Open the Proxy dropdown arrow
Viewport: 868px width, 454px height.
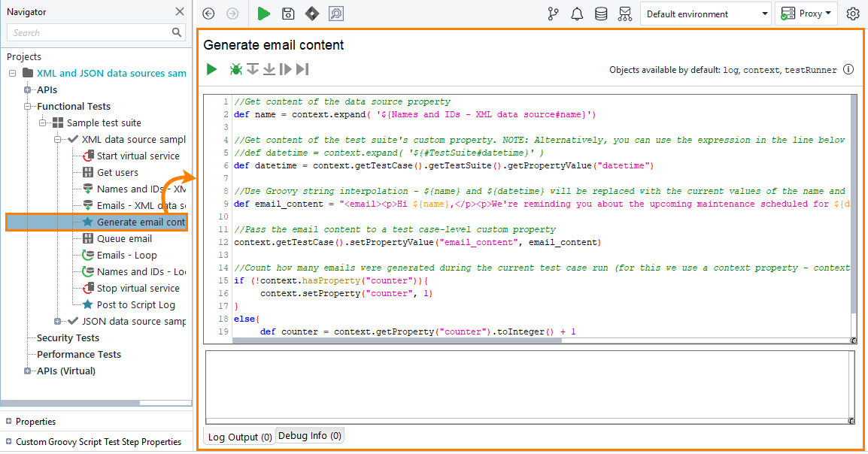(828, 14)
